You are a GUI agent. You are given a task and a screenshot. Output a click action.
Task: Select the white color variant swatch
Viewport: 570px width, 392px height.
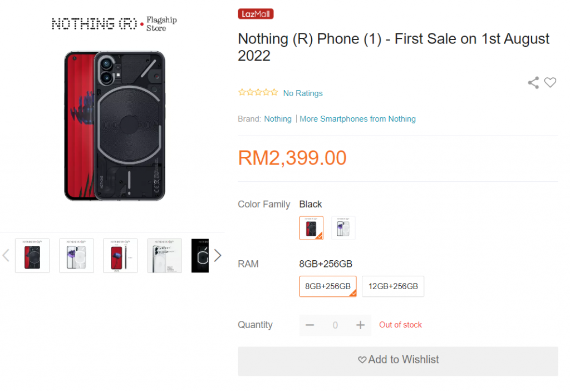pyautogui.click(x=343, y=228)
